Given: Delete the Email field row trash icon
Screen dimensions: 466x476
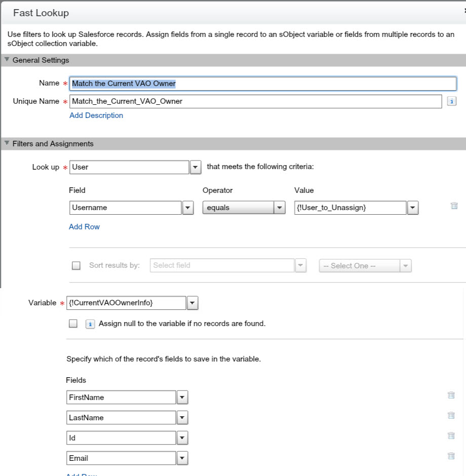Looking at the screenshot, I should (451, 456).
